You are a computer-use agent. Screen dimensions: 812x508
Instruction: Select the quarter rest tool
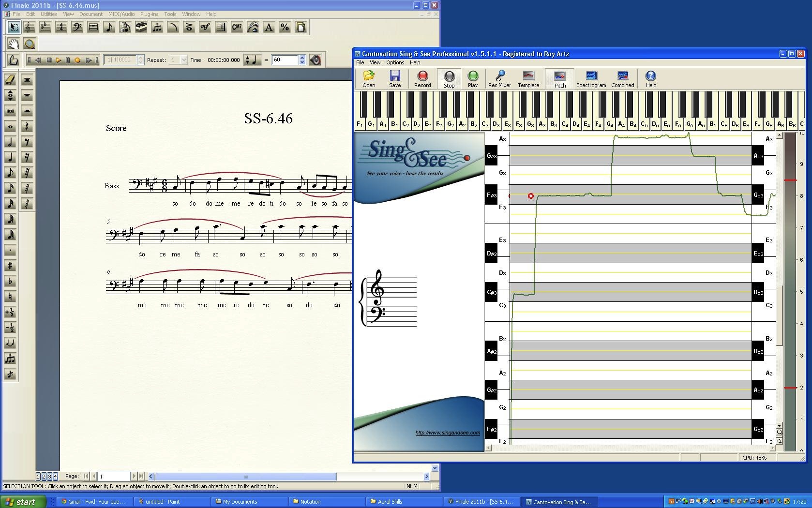click(x=27, y=127)
